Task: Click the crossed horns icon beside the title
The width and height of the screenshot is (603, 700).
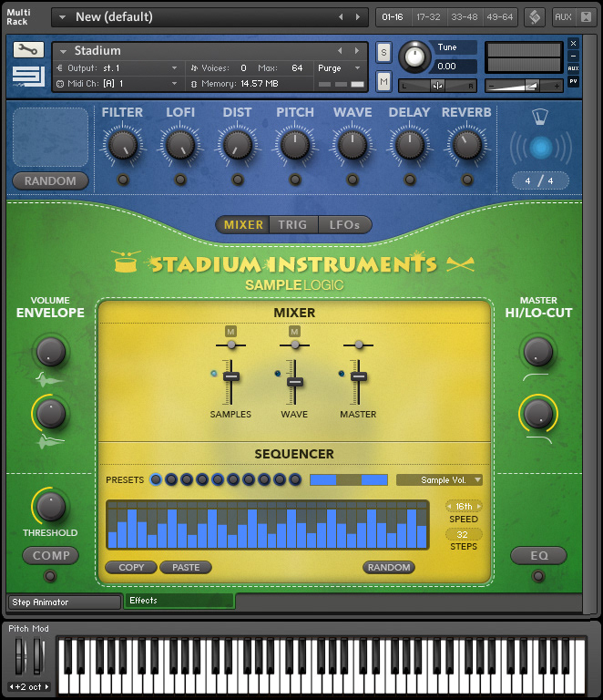Action: [x=460, y=264]
